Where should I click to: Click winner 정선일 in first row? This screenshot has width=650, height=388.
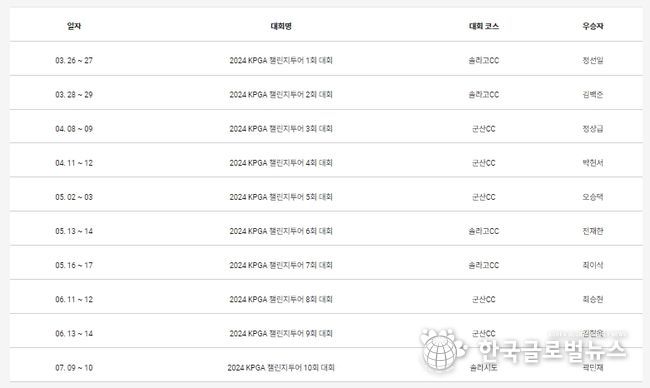point(593,61)
